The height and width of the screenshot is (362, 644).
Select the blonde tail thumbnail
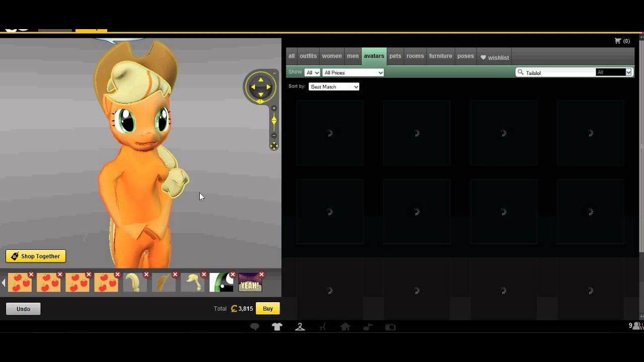[135, 283]
